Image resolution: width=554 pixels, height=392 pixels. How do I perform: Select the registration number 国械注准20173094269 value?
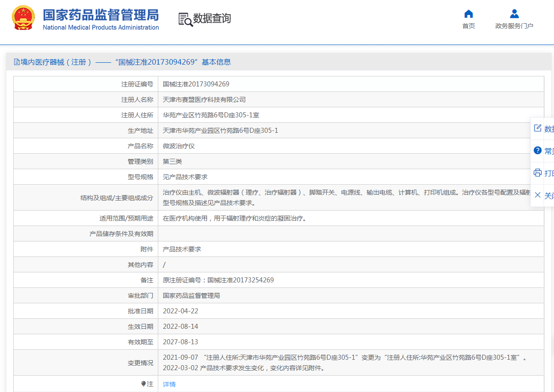coord(196,84)
